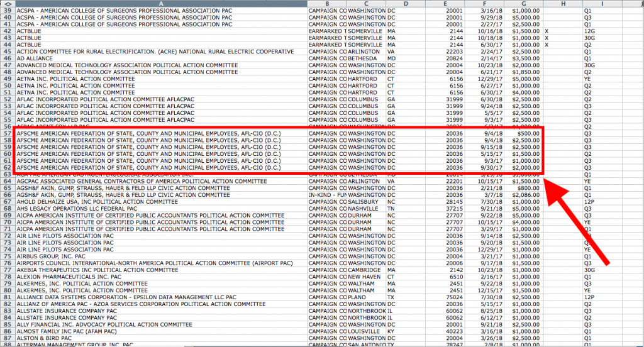This screenshot has height=347, width=644.
Task: Select column E header
Action: [x=445, y=4]
